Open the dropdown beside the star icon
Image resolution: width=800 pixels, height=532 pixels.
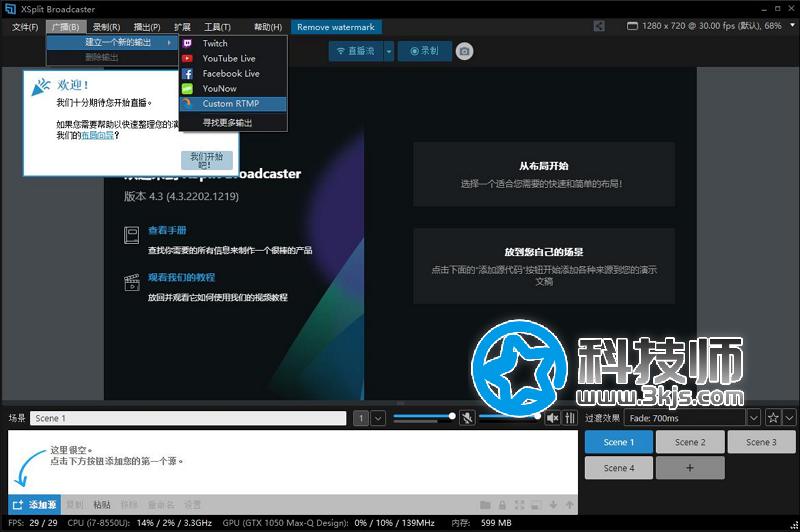789,418
